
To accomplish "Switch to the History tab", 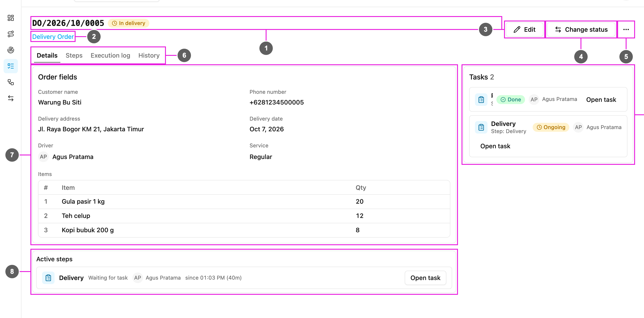I will point(149,55).
